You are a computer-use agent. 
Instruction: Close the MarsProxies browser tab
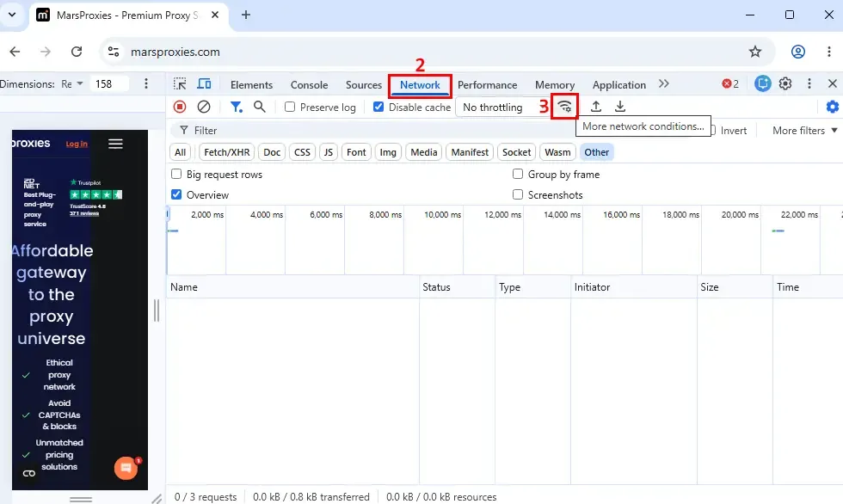pyautogui.click(x=215, y=15)
